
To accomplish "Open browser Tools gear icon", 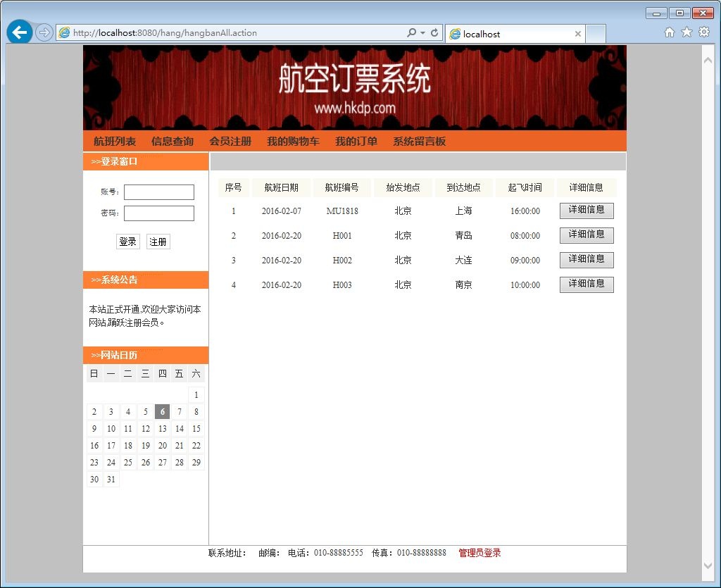I will pyautogui.click(x=704, y=32).
